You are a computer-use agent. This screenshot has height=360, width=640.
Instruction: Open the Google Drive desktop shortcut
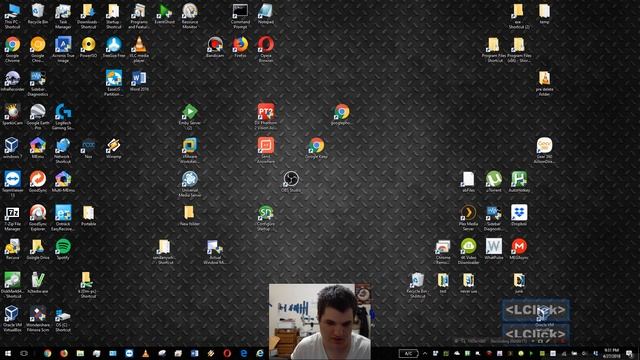click(x=38, y=249)
